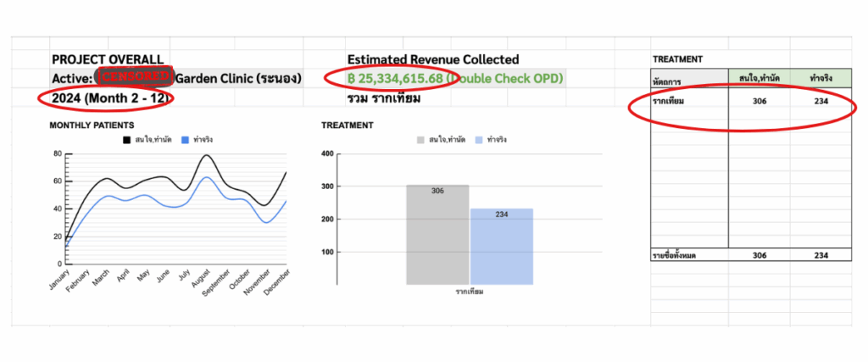This screenshot has width=868, height=362.
Task: Click the รวม รากเทียม cell
Action: tap(385, 98)
